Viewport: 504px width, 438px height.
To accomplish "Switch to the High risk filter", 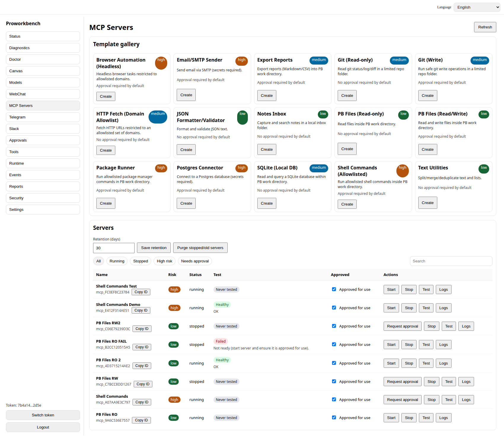I will pos(164,261).
